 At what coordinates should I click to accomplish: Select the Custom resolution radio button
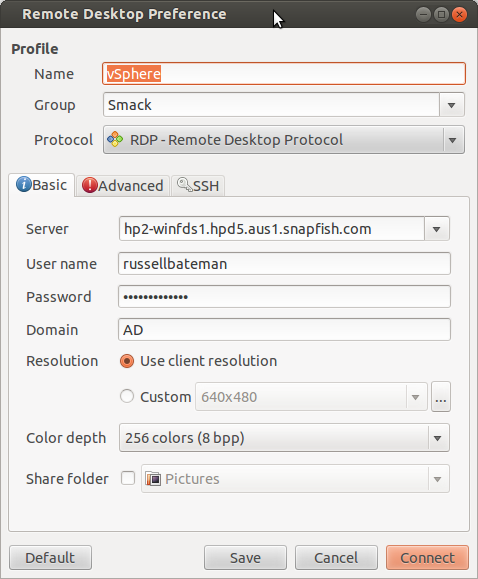[127, 396]
